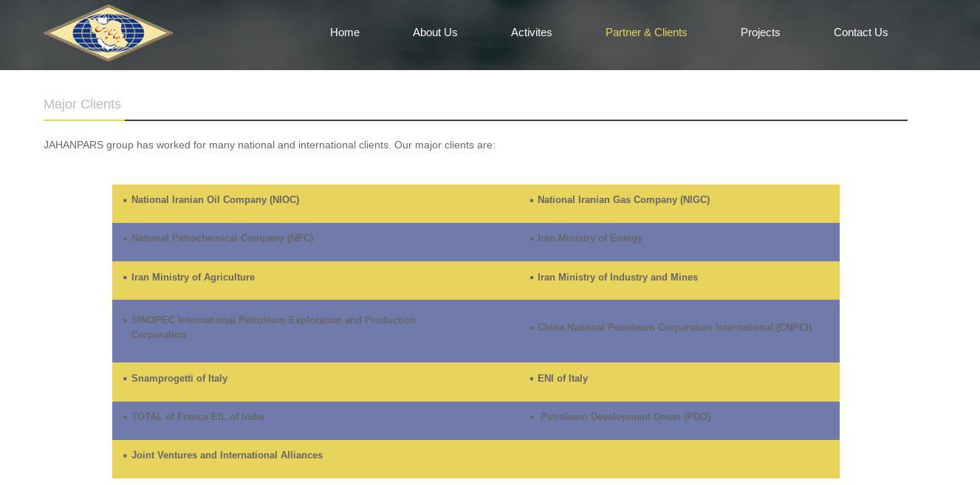This screenshot has height=485, width=980.
Task: Open the Home menu item
Action: point(345,32)
